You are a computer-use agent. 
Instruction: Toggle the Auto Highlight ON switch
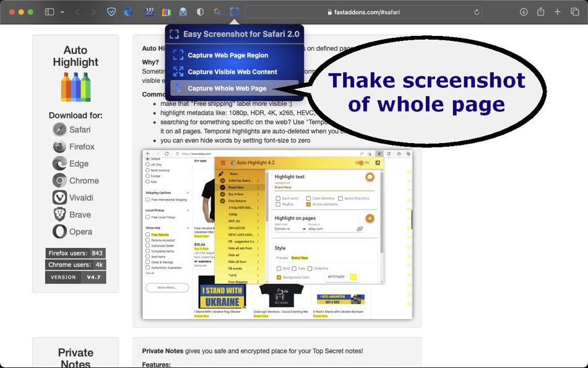pyautogui.click(x=360, y=162)
